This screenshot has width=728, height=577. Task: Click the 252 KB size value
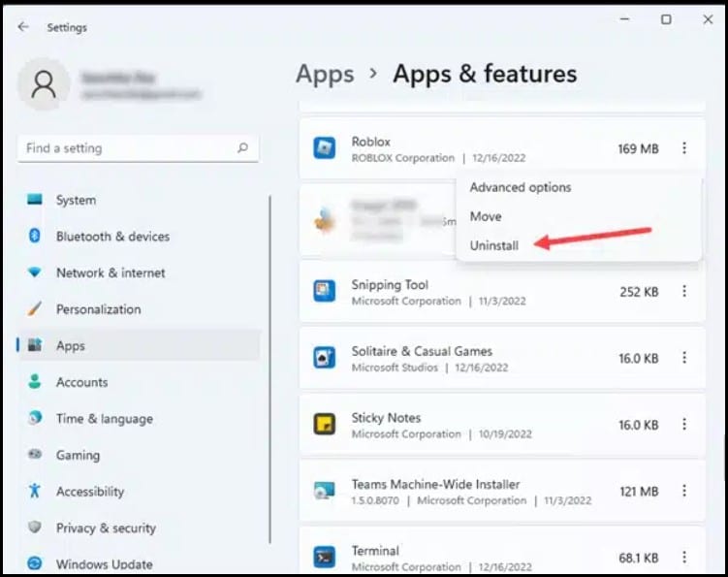pyautogui.click(x=639, y=292)
